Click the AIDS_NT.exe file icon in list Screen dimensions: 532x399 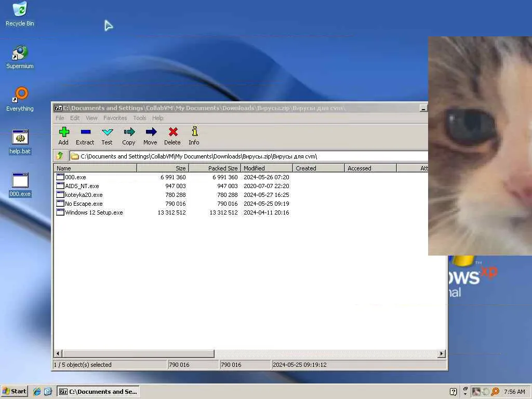click(x=60, y=185)
